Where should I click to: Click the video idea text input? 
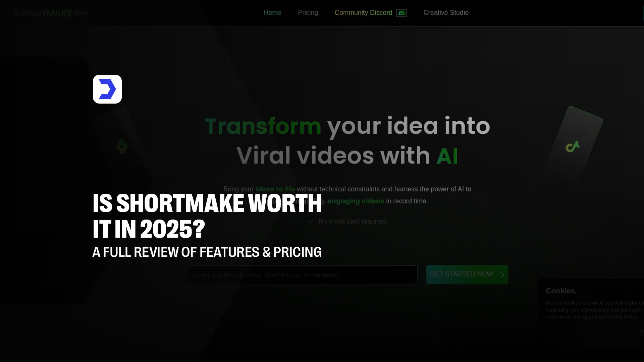pyautogui.click(x=302, y=275)
